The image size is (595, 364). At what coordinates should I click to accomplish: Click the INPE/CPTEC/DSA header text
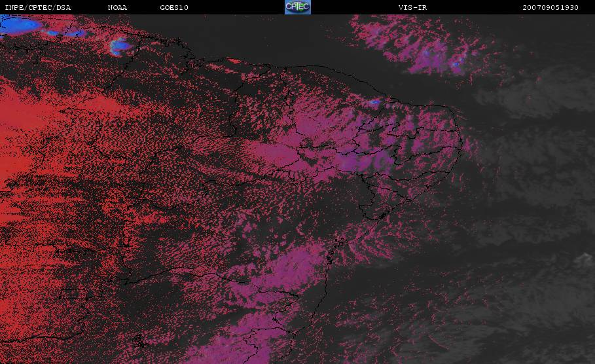click(37, 8)
